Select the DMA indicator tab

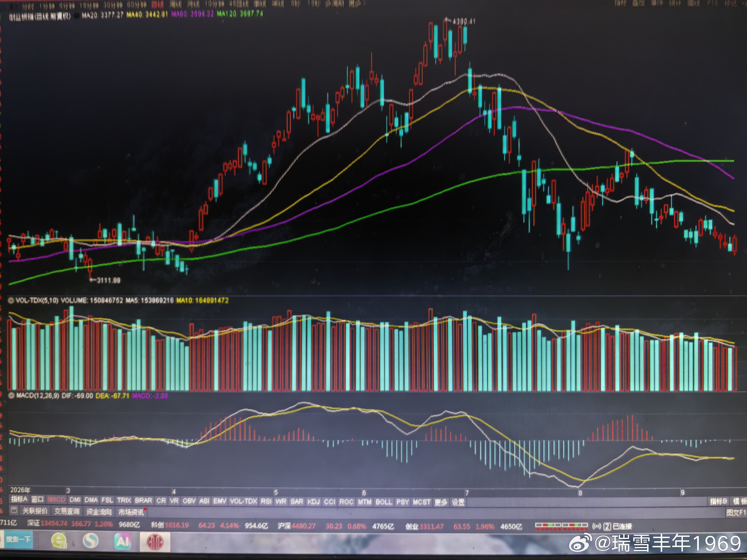pyautogui.click(x=91, y=500)
